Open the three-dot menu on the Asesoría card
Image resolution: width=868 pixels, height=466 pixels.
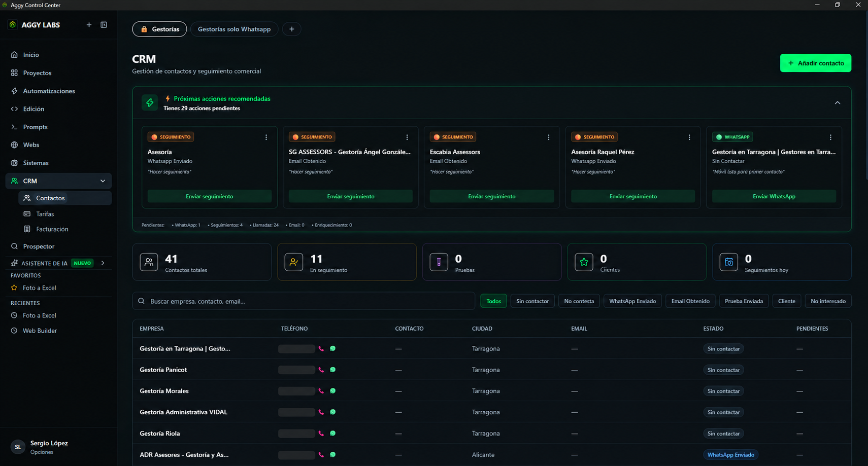266,137
